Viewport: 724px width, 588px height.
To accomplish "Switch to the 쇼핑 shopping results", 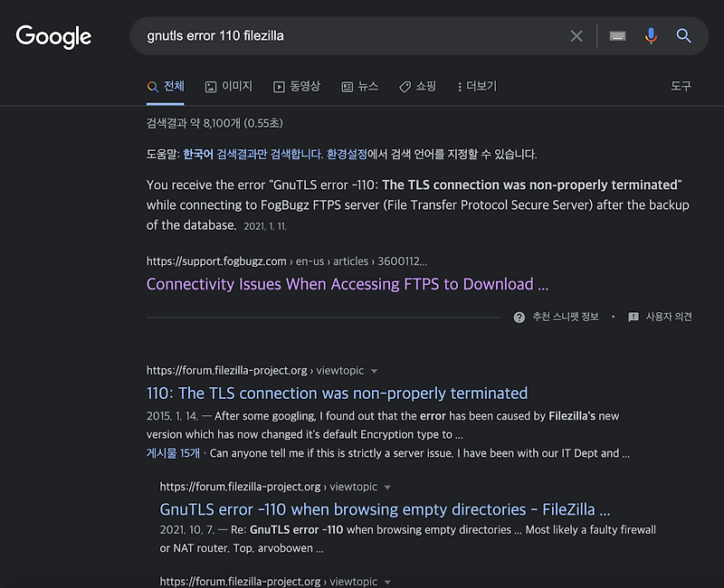I will [x=419, y=86].
